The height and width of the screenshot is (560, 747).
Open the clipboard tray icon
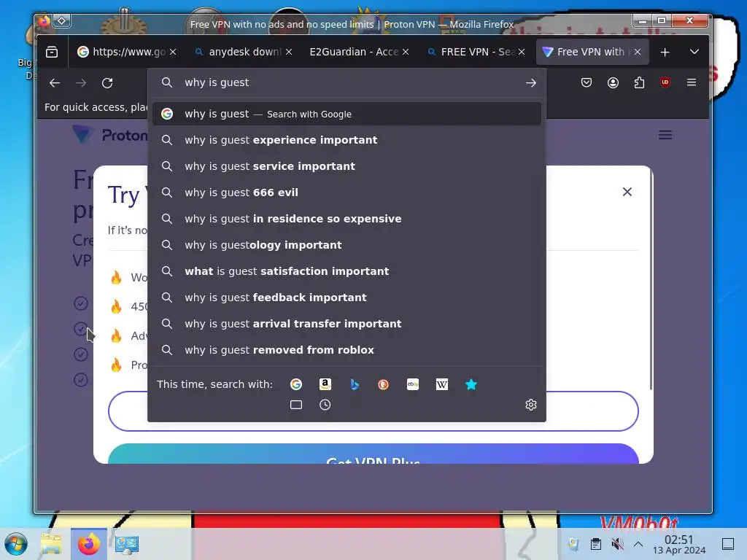point(595,544)
